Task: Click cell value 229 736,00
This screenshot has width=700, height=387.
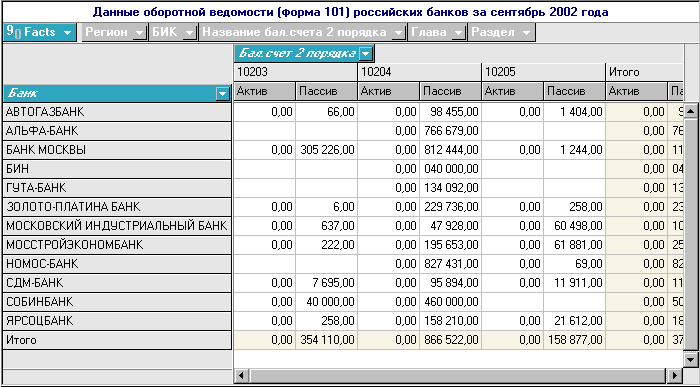Action: click(450, 207)
